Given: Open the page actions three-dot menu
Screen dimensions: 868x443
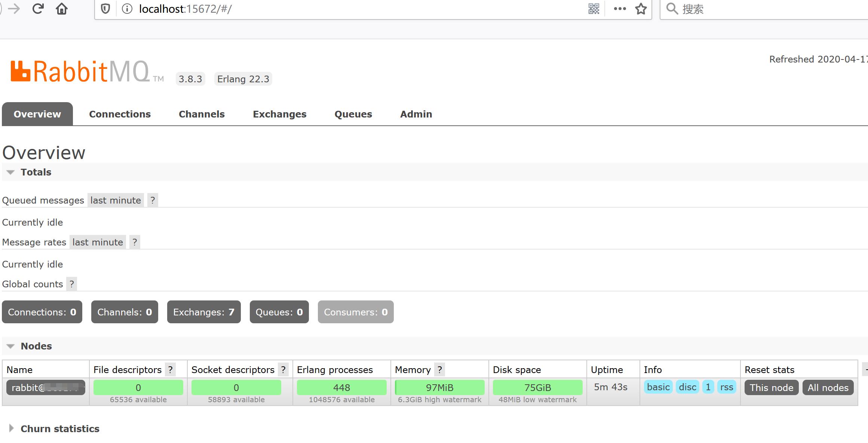Looking at the screenshot, I should click(x=620, y=9).
